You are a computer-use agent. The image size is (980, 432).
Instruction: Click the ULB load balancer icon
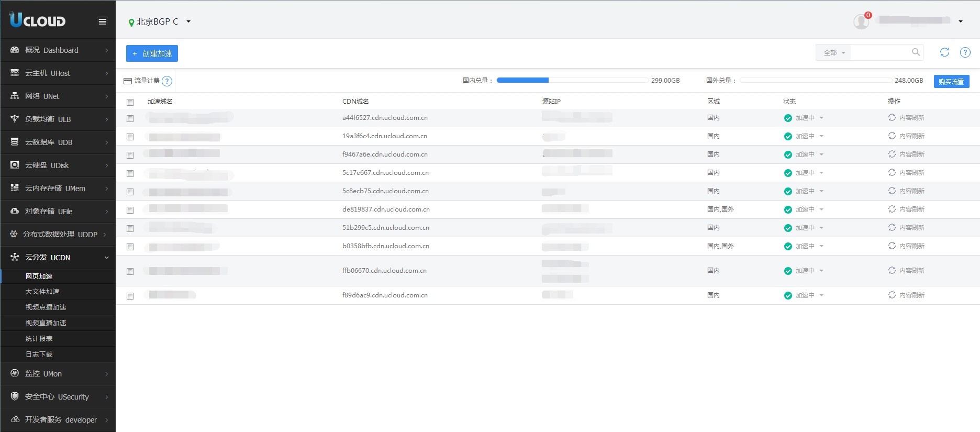(x=15, y=119)
